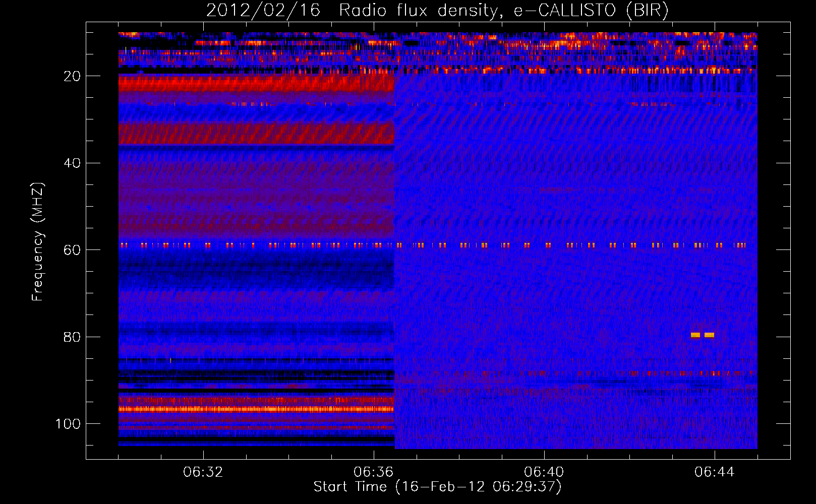Image resolution: width=816 pixels, height=504 pixels.
Task: Click the y-axis tick label "40"
Action: tap(72, 163)
